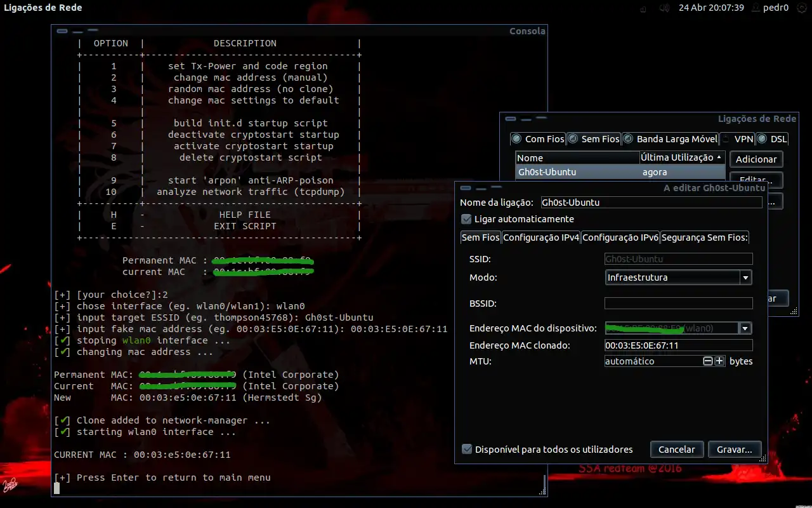Click the BSSID input field
Image resolution: width=812 pixels, height=508 pixels.
pyautogui.click(x=678, y=304)
